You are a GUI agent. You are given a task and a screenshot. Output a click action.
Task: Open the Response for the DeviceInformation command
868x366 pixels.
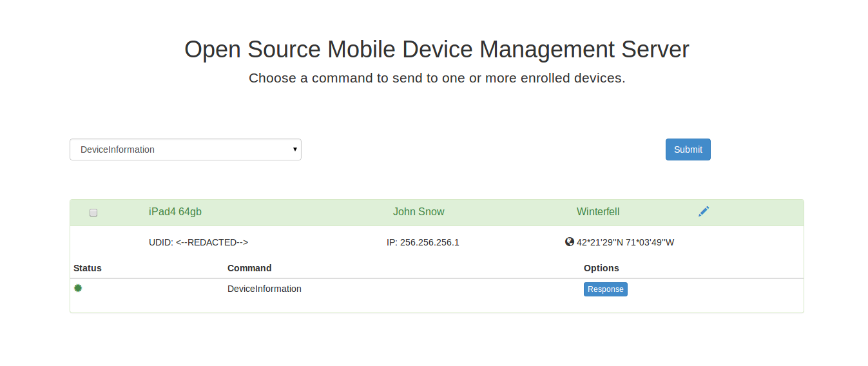(605, 289)
